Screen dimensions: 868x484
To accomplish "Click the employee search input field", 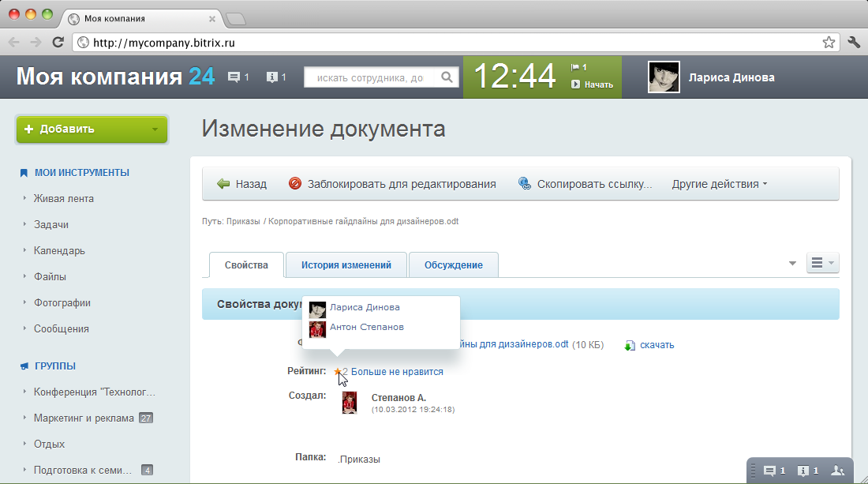I will pyautogui.click(x=372, y=77).
